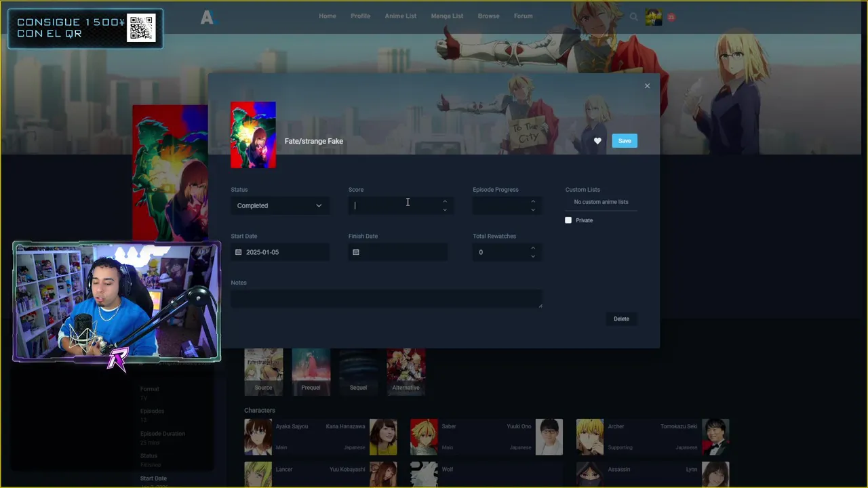Open Wolf character portrait
This screenshot has width=868, height=488.
[424, 474]
